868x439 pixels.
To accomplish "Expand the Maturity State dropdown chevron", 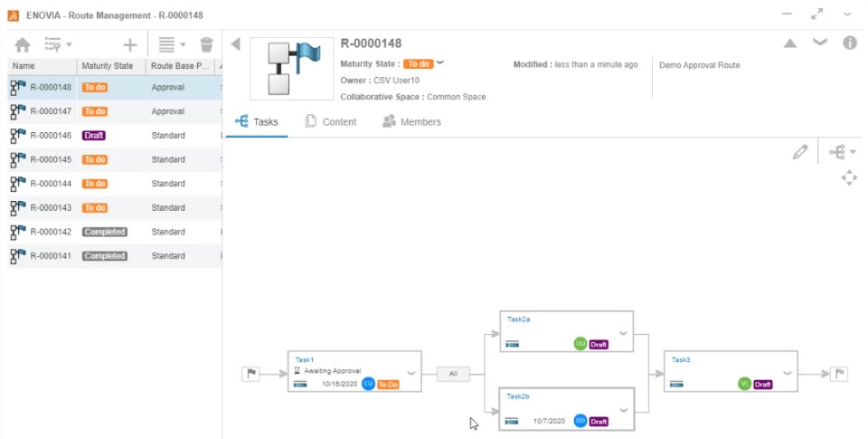I will [x=440, y=62].
